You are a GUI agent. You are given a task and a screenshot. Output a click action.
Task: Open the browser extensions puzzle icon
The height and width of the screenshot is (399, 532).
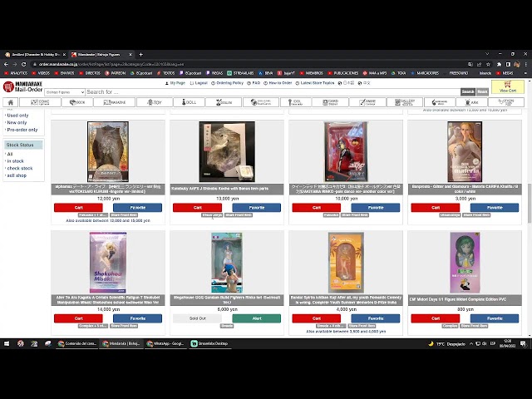[499, 64]
